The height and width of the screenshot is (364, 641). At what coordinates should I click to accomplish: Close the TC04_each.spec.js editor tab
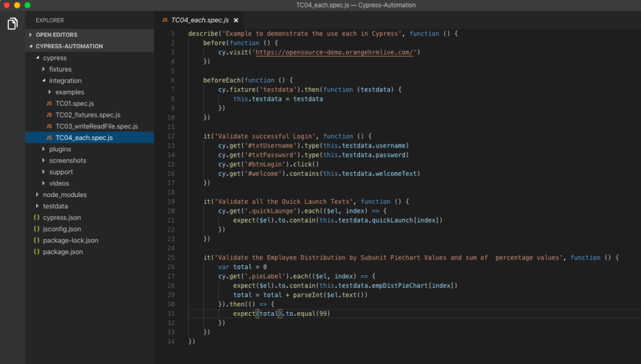tap(236, 20)
